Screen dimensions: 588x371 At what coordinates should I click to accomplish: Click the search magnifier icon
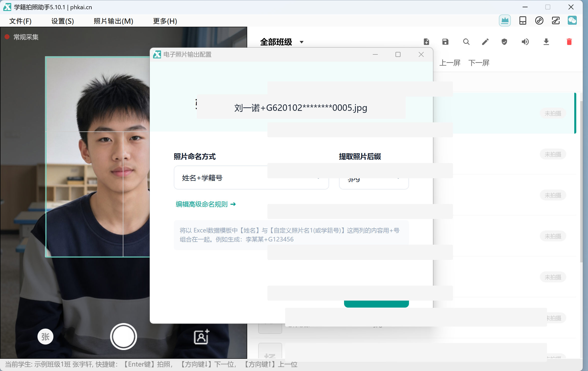coord(466,42)
